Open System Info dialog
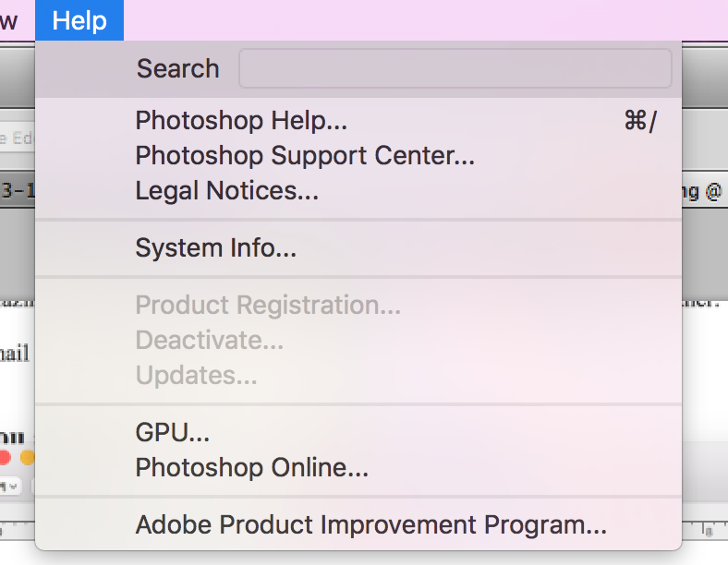The height and width of the screenshot is (565, 728). coord(215,248)
